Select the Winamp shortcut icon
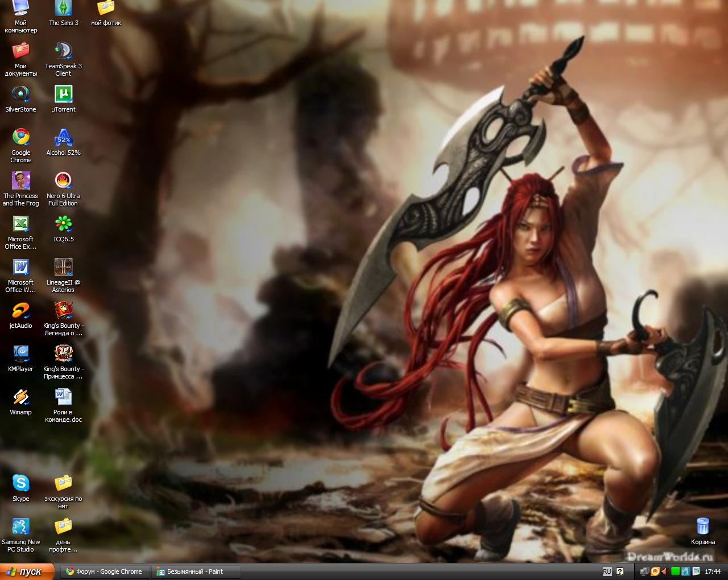The height and width of the screenshot is (580, 728). click(21, 397)
